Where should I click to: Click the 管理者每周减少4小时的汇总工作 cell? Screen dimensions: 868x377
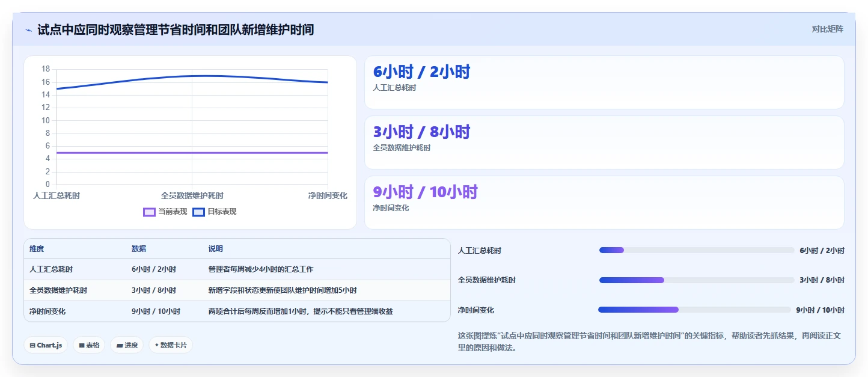coord(261,269)
